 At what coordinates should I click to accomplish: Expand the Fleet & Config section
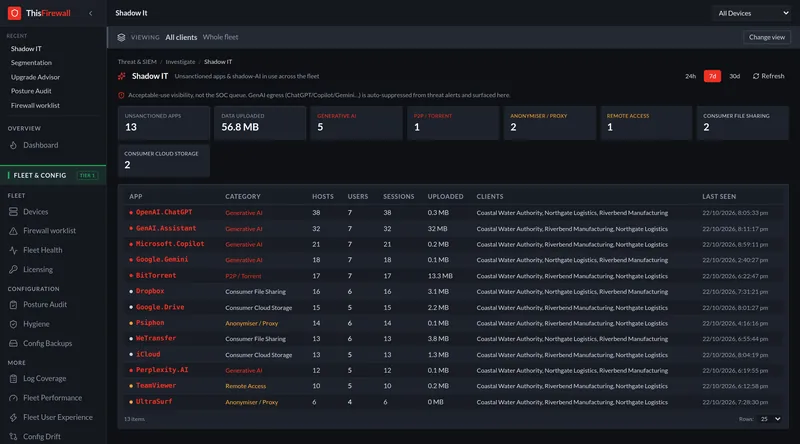point(53,175)
